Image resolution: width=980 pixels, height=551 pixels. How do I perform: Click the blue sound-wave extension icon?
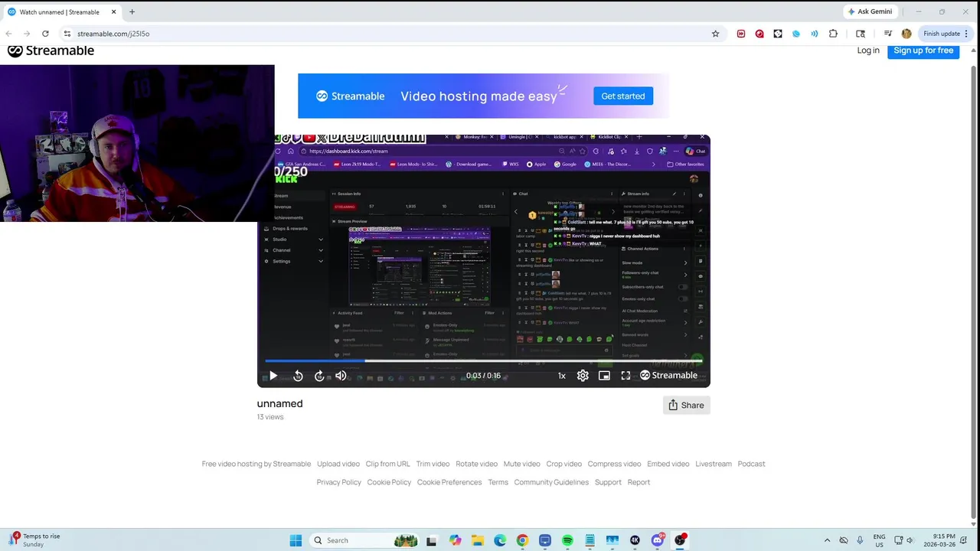(815, 34)
